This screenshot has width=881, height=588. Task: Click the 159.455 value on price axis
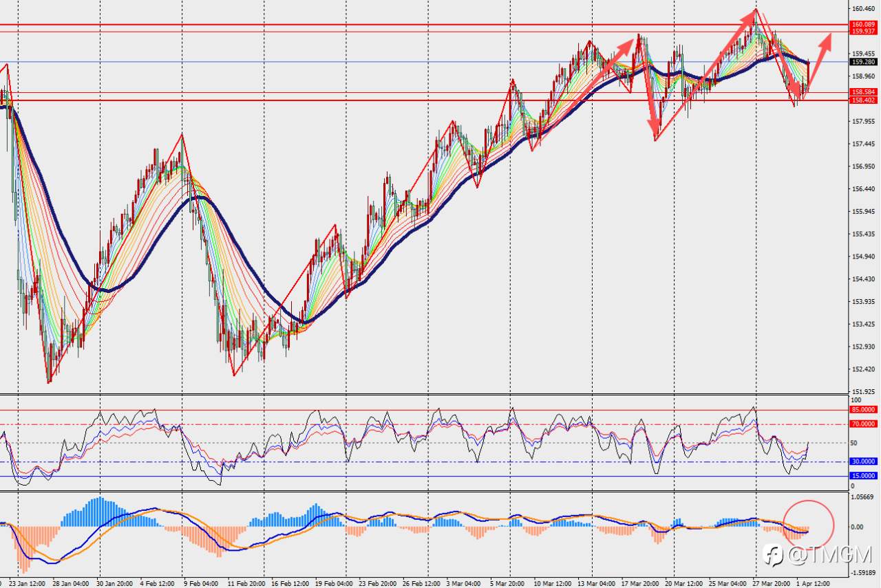pos(863,54)
